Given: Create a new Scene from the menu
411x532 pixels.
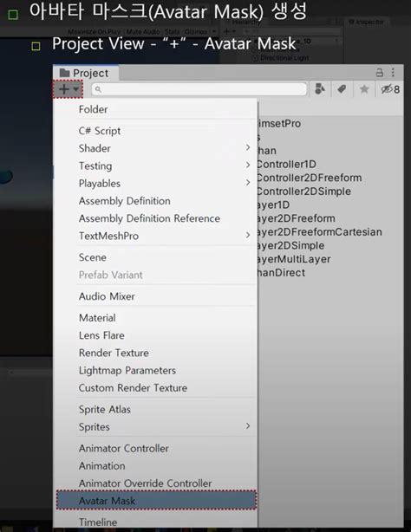Looking at the screenshot, I should (156, 257).
